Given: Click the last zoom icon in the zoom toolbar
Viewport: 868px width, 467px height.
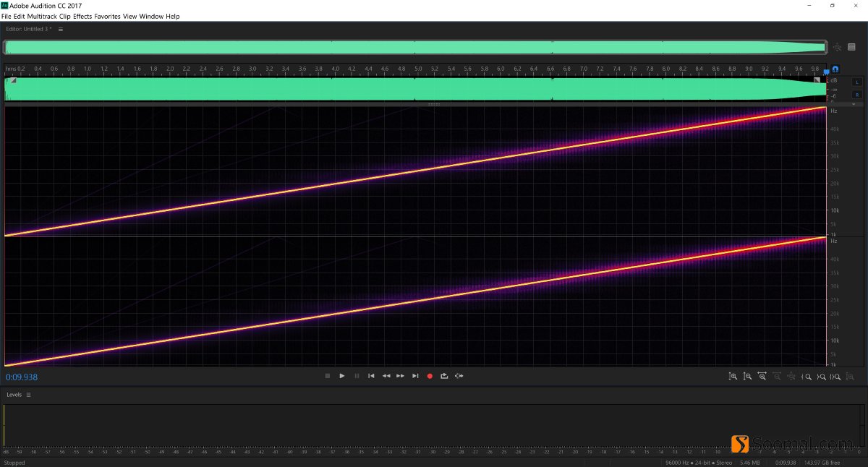Looking at the screenshot, I should click(851, 377).
